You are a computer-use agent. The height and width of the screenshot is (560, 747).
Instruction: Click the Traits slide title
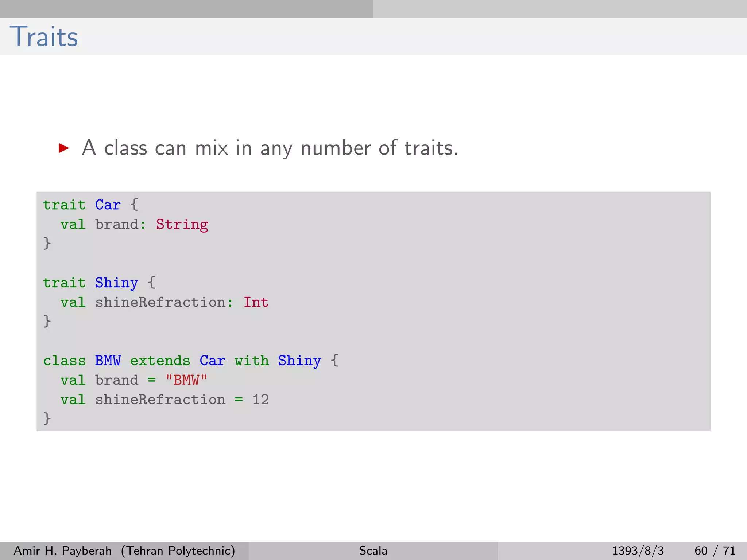pyautogui.click(x=44, y=37)
